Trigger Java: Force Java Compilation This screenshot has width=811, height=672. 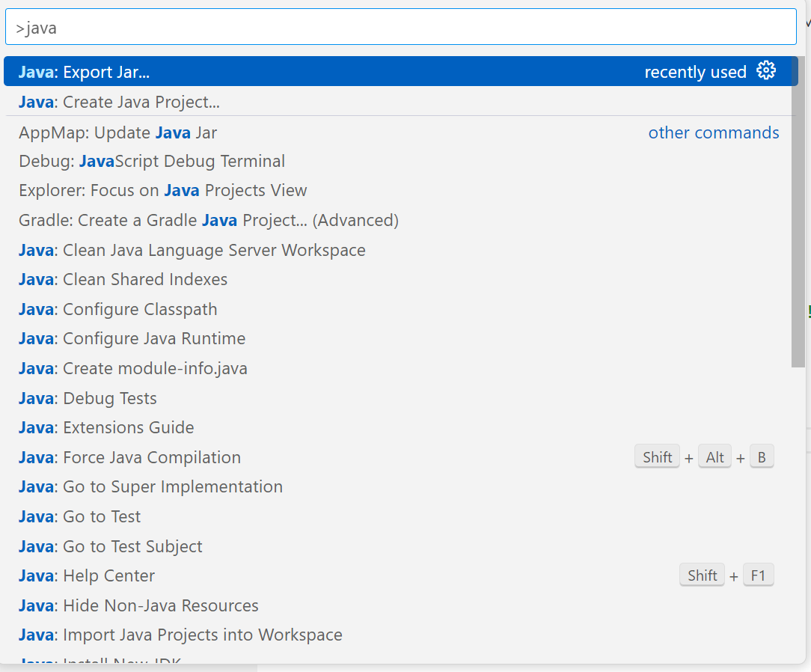(130, 457)
